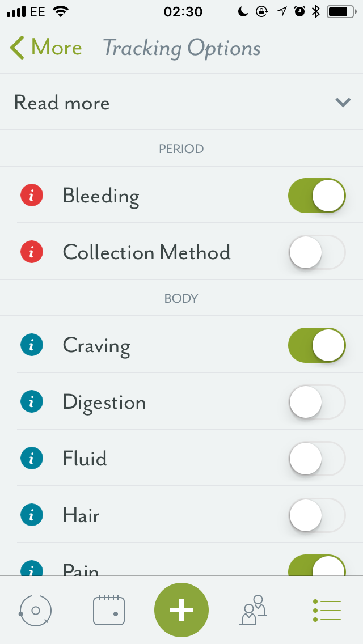This screenshot has width=363, height=644.
Task: Open the calendar tab icon
Action: (109, 611)
